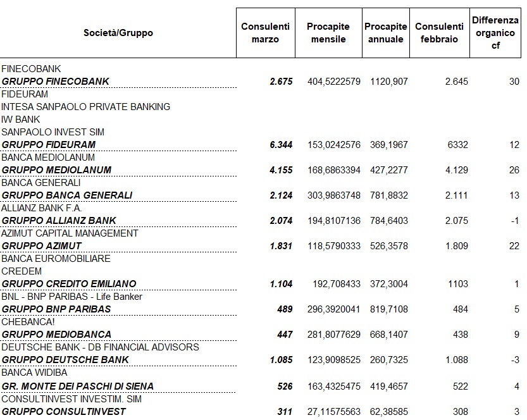Image resolution: width=527 pixels, height=420 pixels.
Task: Select the GR. MONTE DEI PASCHI DI SIENA label
Action: 78,386
